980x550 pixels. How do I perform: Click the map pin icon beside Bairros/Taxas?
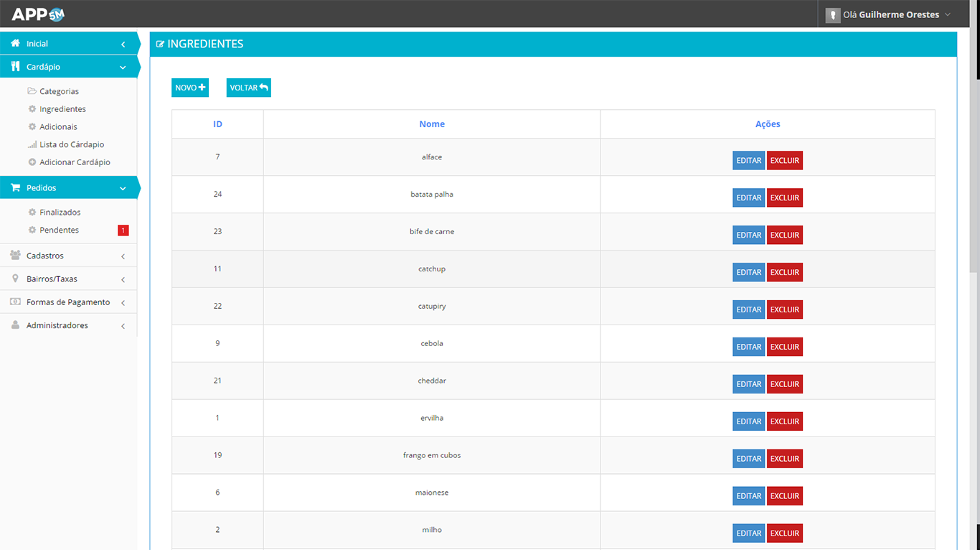pyautogui.click(x=15, y=279)
